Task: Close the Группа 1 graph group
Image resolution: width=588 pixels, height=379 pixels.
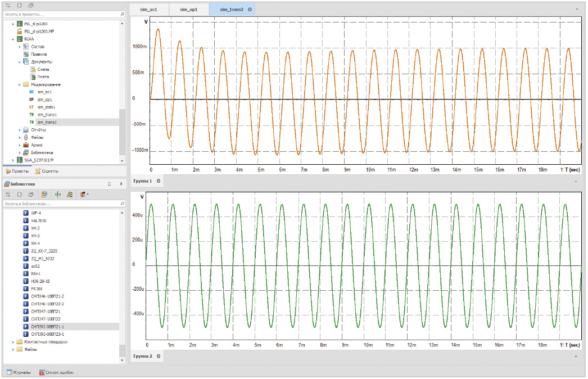Action: pyautogui.click(x=159, y=181)
